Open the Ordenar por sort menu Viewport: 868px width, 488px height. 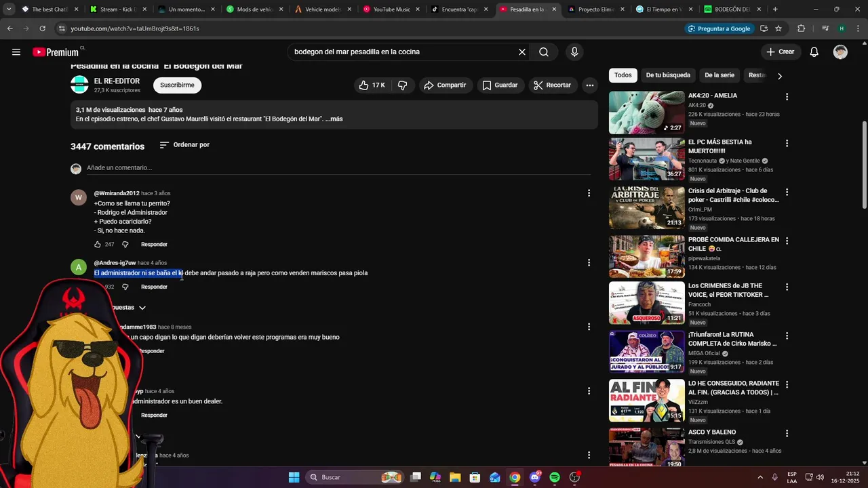click(184, 145)
